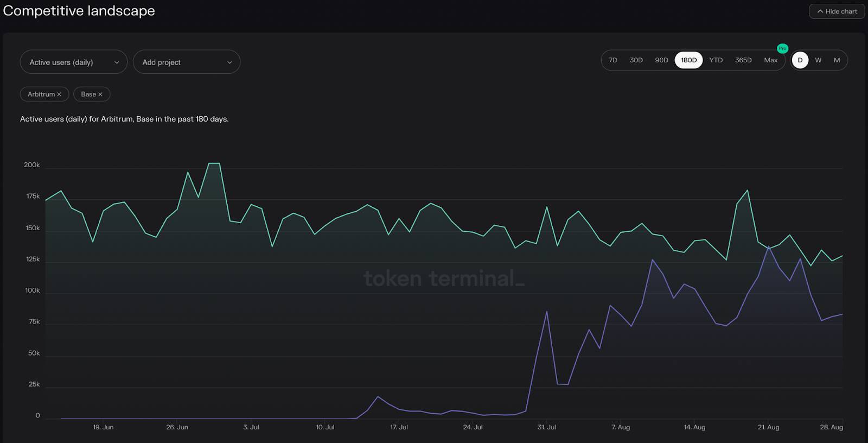
Task: Select the YTD time range
Action: point(716,60)
